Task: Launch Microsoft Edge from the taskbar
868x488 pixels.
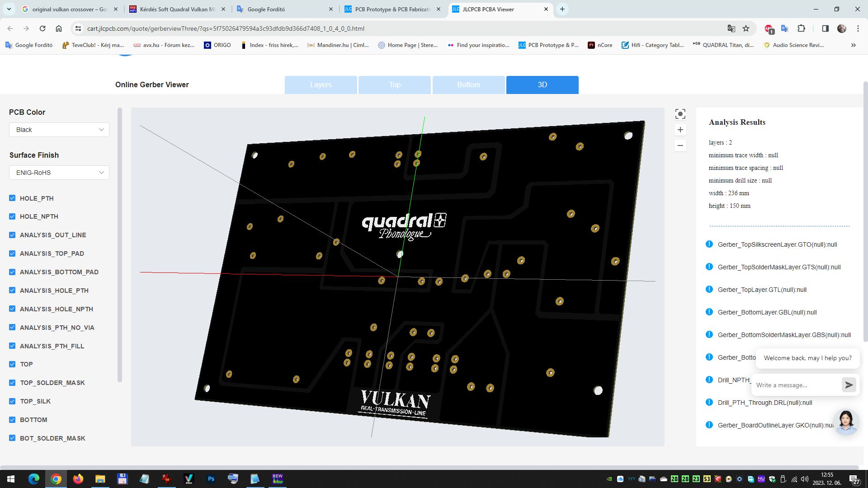Action: (34, 479)
